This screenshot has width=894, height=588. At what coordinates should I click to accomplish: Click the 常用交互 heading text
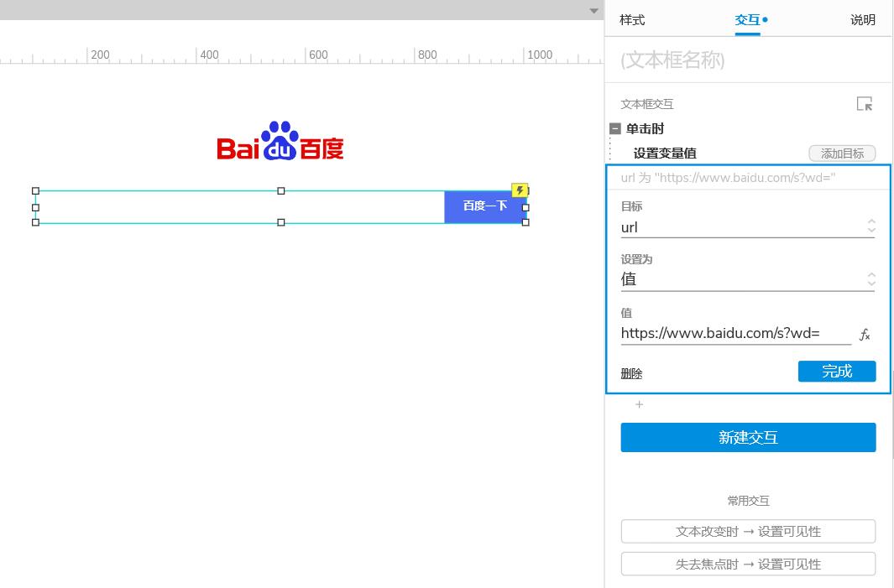pyautogui.click(x=748, y=501)
